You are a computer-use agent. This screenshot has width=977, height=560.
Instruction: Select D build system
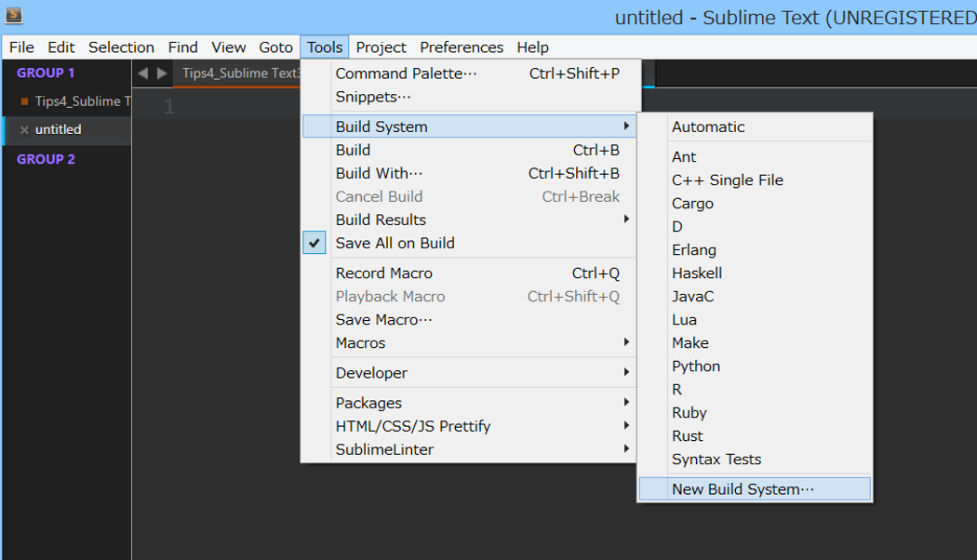tap(755, 227)
